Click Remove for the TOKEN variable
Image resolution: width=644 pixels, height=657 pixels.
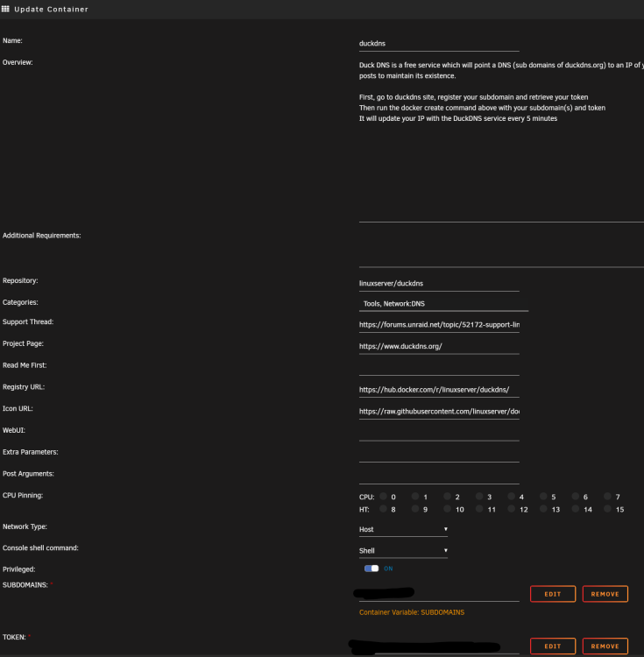[x=605, y=646]
